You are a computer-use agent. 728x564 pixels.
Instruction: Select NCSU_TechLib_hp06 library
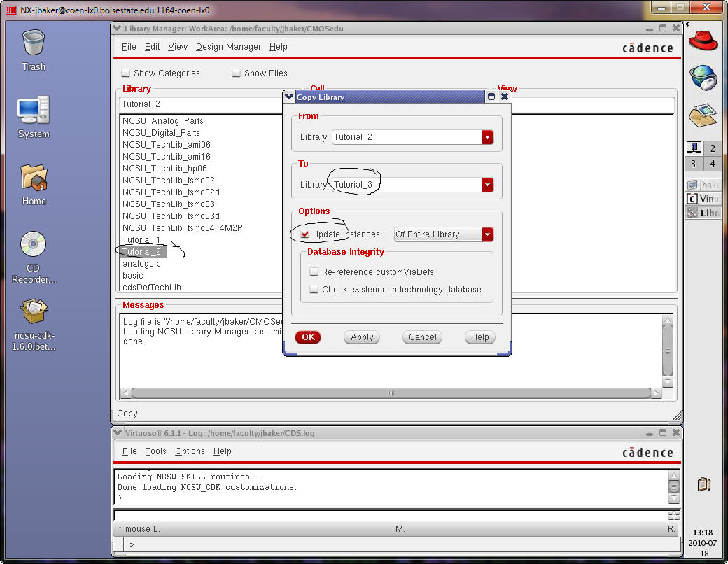[164, 168]
